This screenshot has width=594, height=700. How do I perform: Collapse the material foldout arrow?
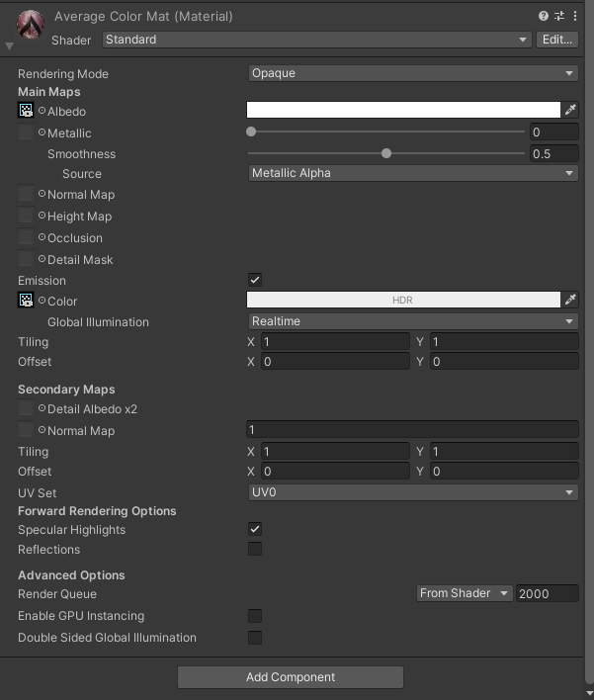coord(9,45)
